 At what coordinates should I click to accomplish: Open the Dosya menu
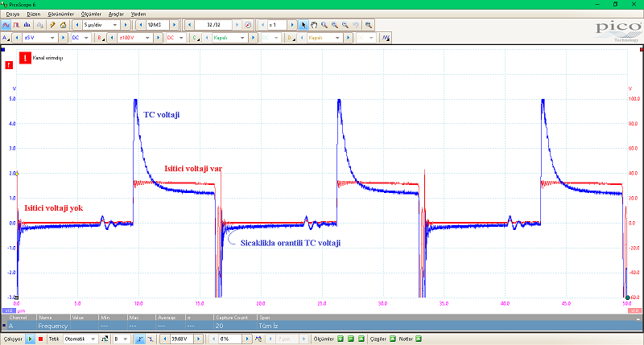click(12, 14)
